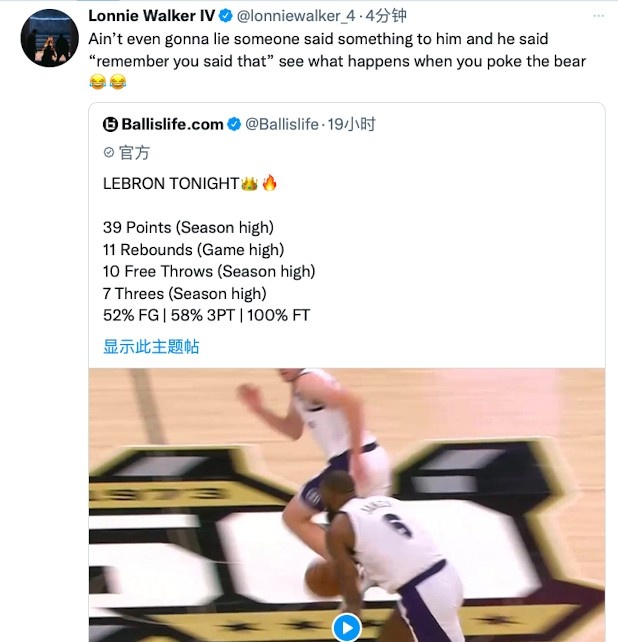Viewport: 618px width, 642px height.
Task: Click the 19小时 quoted tweet timestamp
Action: click(351, 124)
